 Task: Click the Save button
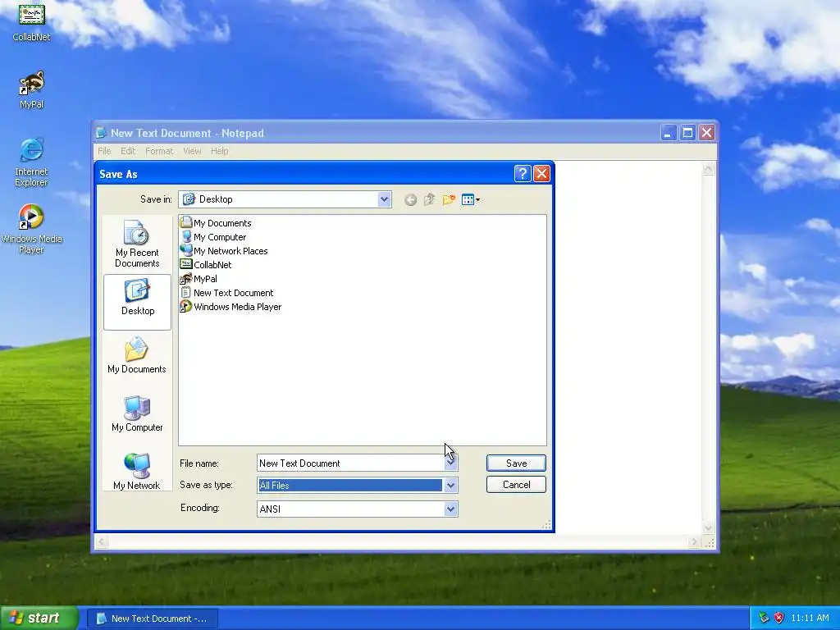pos(517,463)
